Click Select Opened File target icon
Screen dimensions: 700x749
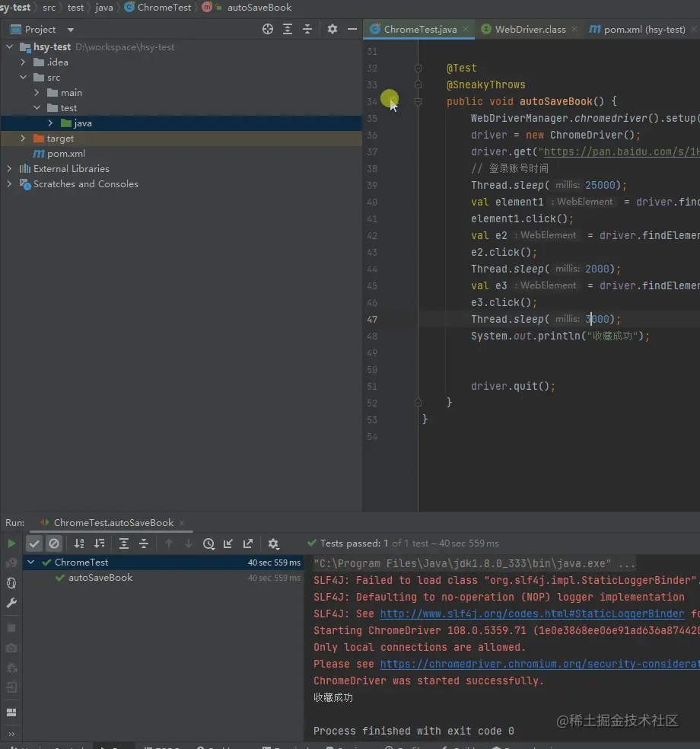click(268, 29)
